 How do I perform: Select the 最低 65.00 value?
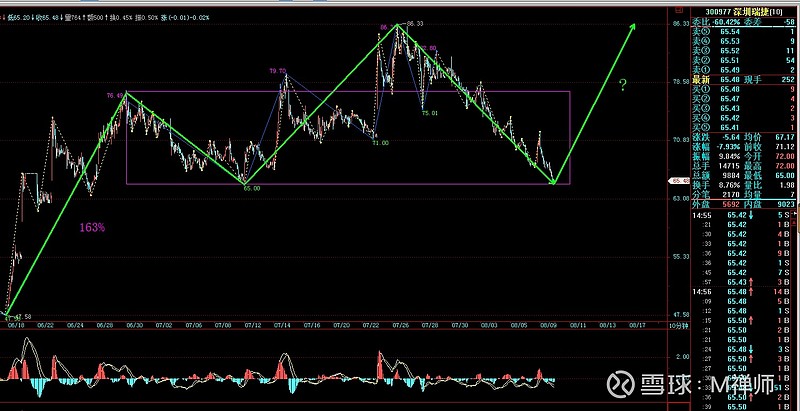point(787,176)
